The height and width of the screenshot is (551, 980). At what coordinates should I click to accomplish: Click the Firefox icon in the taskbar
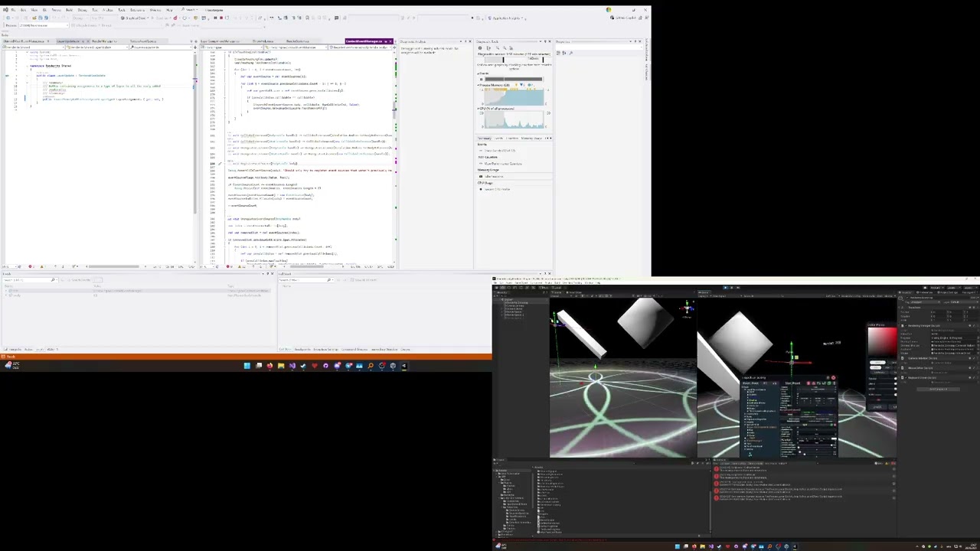pyautogui.click(x=269, y=366)
